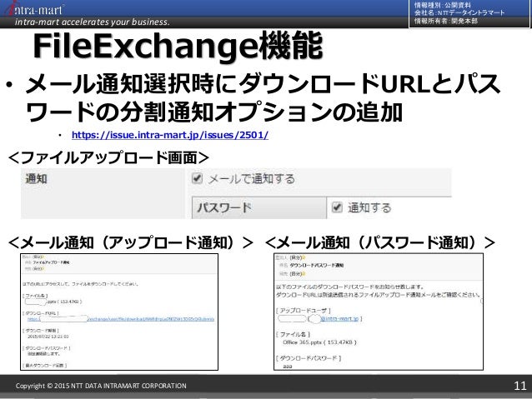The width and height of the screenshot is (532, 399).
Task: Click the 情報種別:公開資料 header text
Action: point(443,5)
